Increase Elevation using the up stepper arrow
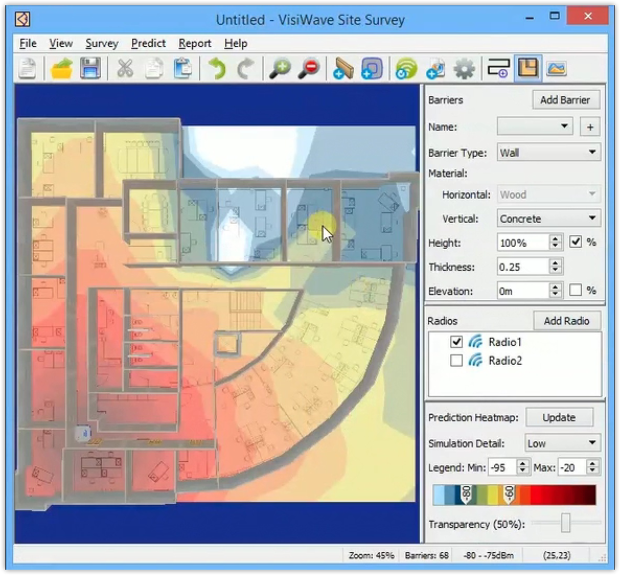The height and width of the screenshot is (575, 620). coord(556,286)
